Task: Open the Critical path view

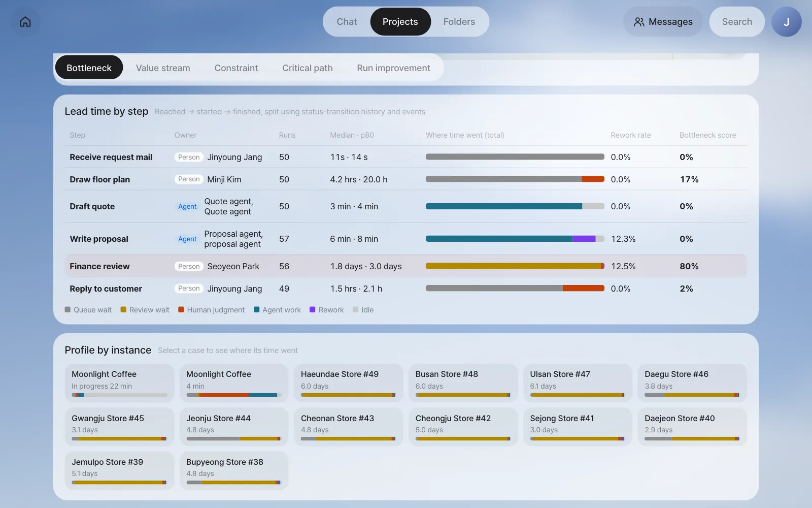Action: (308, 68)
